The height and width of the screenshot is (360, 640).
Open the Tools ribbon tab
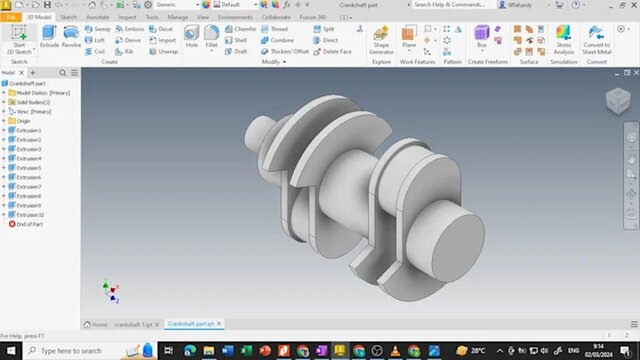[x=152, y=17]
